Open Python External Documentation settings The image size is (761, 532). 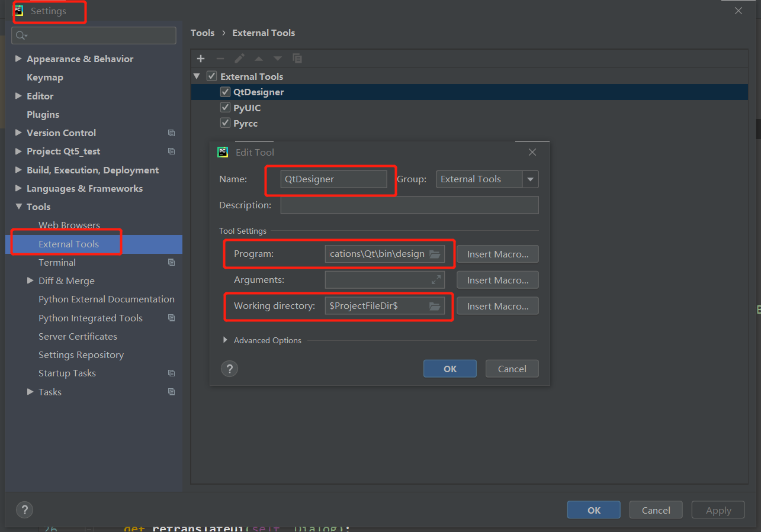(x=107, y=299)
